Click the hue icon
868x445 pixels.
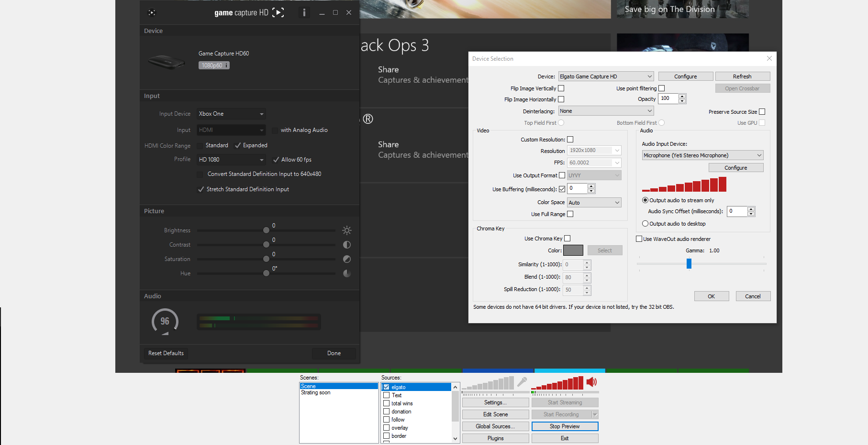[x=347, y=273]
